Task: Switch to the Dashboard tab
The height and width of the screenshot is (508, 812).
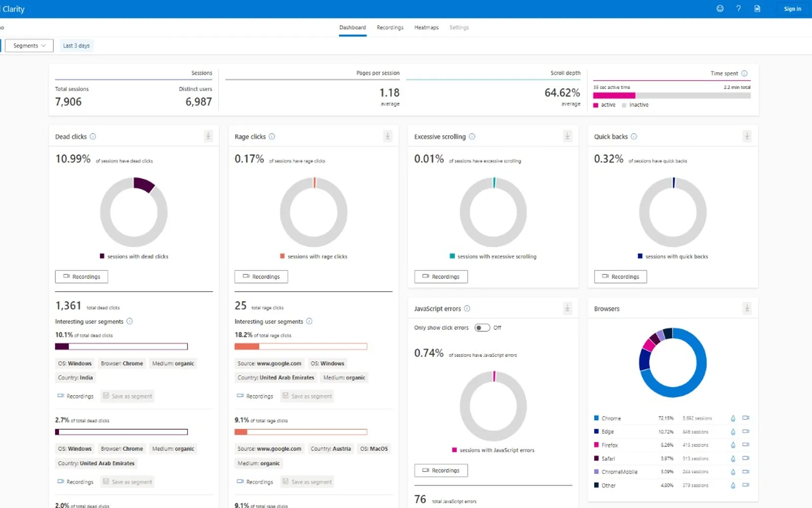Action: tap(353, 27)
